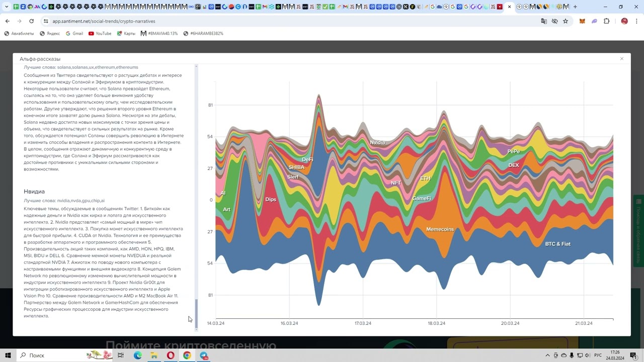The image size is (644, 362).
Task: Click the 18.03.24 date on axis
Action: 437,323
